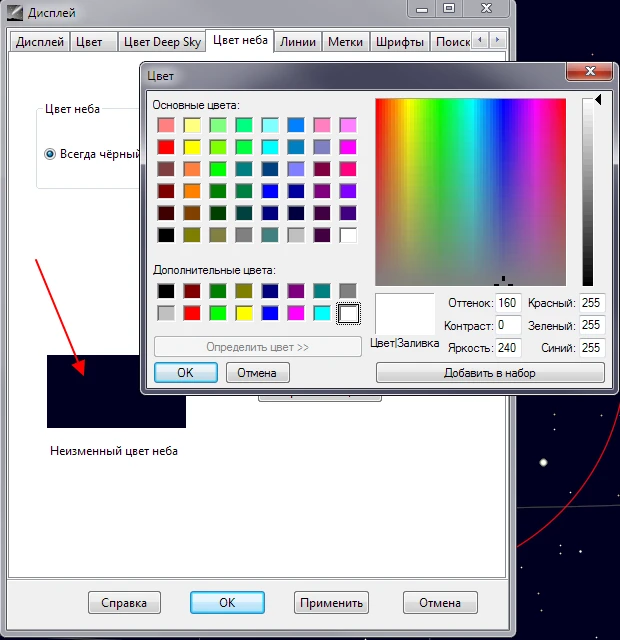Screen dimensions: 620x640
Task: Click the Оттенок hue input field
Action: (x=509, y=303)
